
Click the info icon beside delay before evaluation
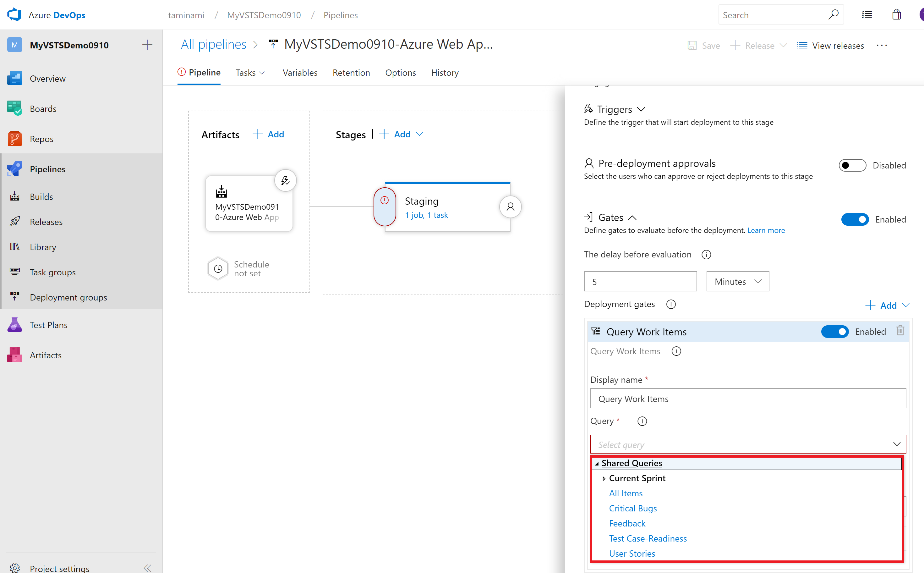pyautogui.click(x=706, y=255)
